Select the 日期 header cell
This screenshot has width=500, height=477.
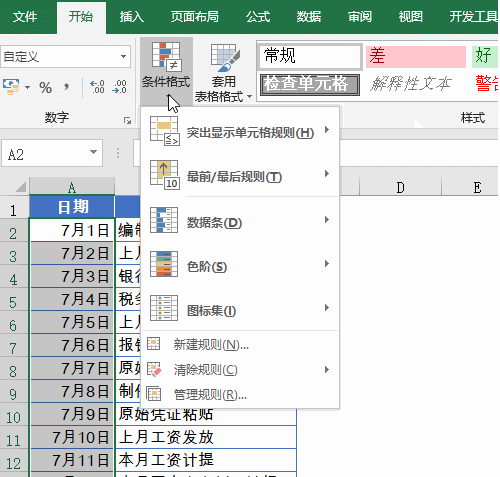[x=72, y=207]
